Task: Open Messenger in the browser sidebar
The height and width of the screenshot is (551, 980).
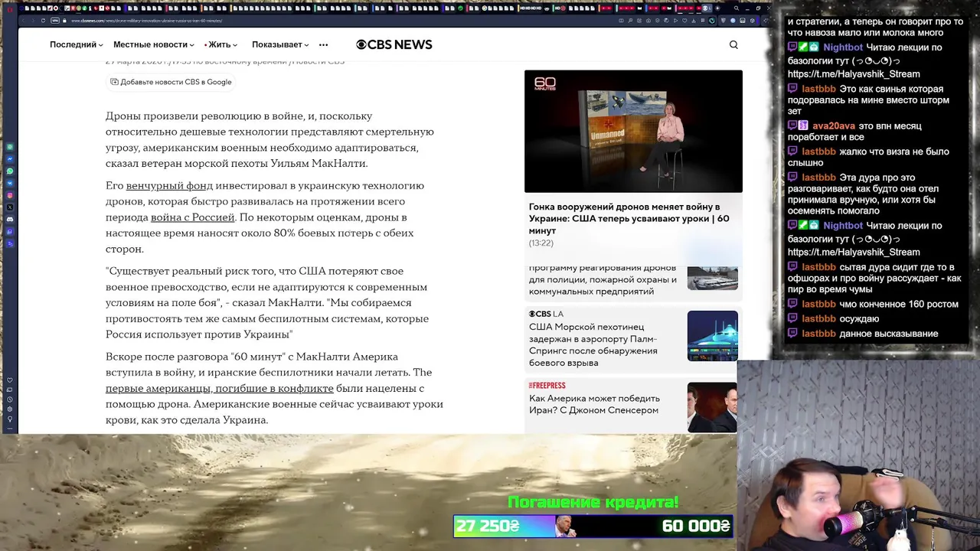Action: tap(10, 158)
